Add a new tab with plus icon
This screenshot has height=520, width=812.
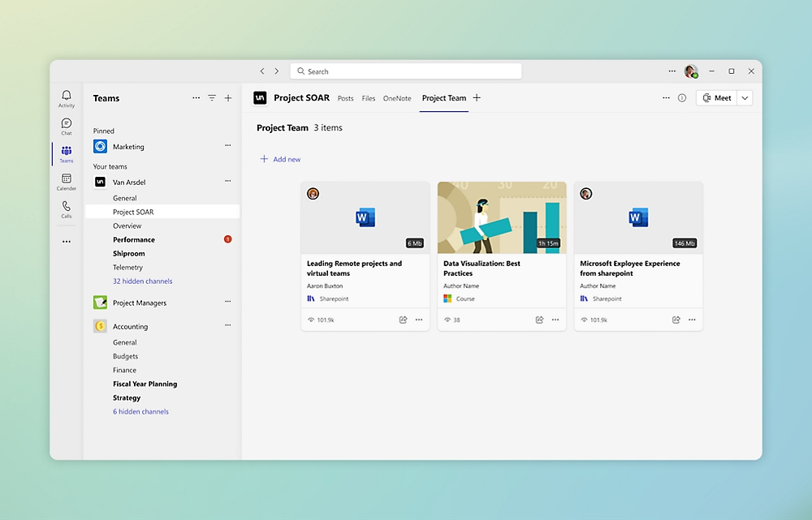477,98
